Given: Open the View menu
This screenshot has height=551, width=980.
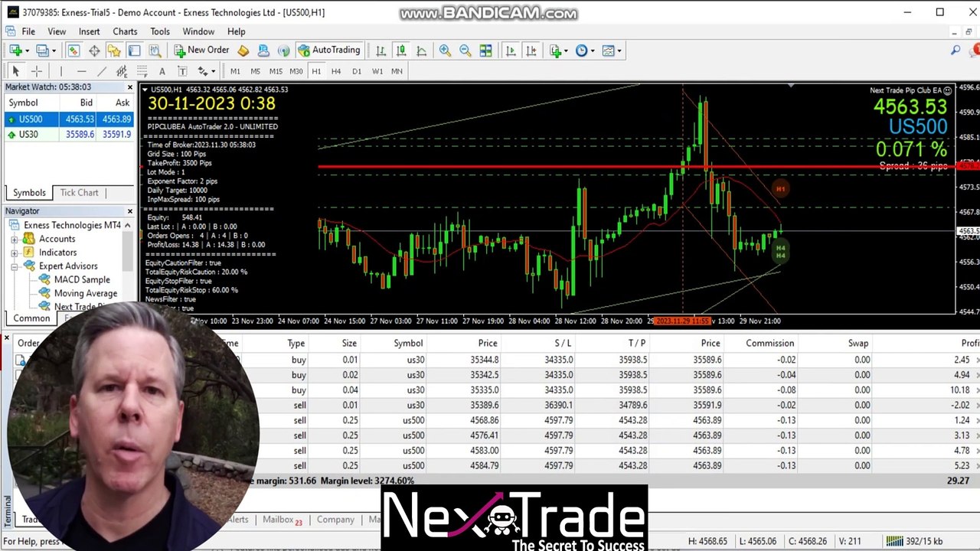Looking at the screenshot, I should coord(57,31).
